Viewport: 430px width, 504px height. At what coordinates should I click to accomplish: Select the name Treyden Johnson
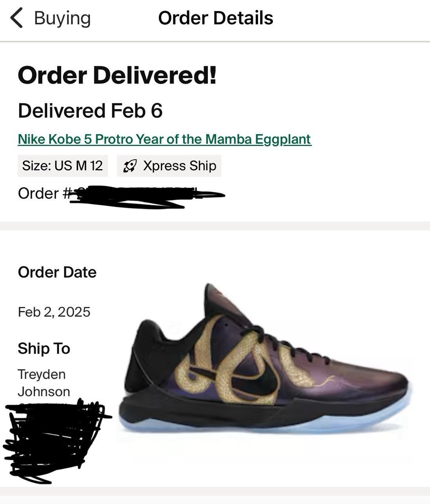(x=44, y=383)
